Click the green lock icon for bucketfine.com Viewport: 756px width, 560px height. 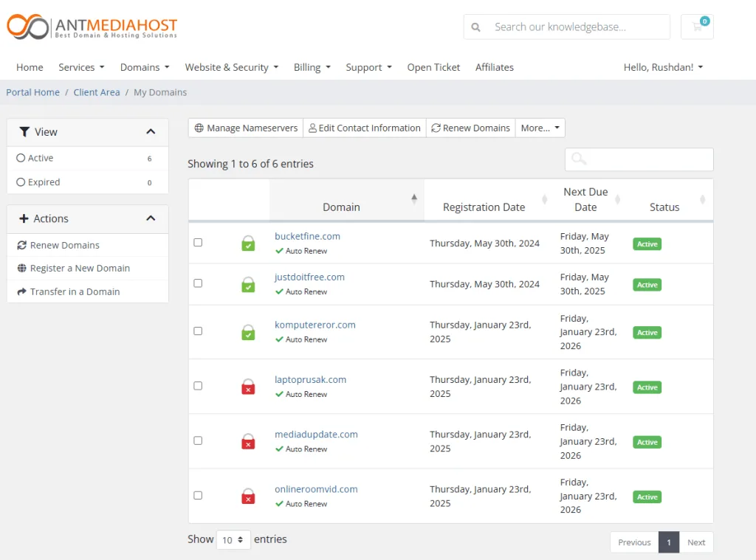(248, 243)
